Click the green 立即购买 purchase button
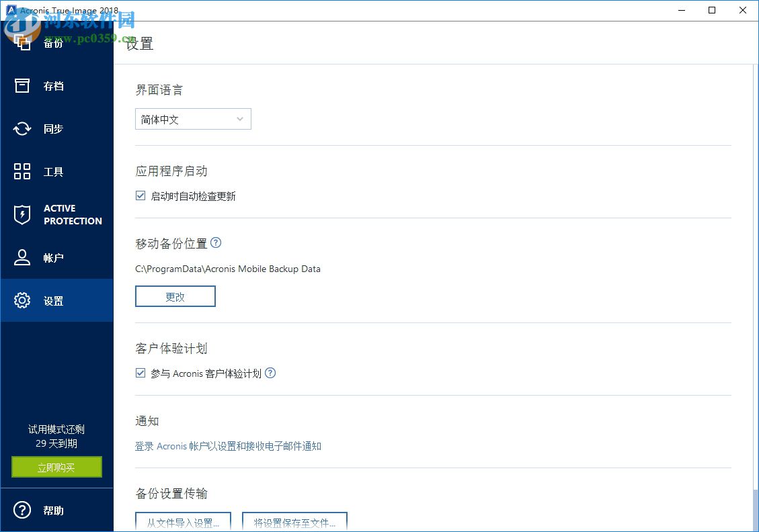This screenshot has height=532, width=759. click(x=56, y=467)
